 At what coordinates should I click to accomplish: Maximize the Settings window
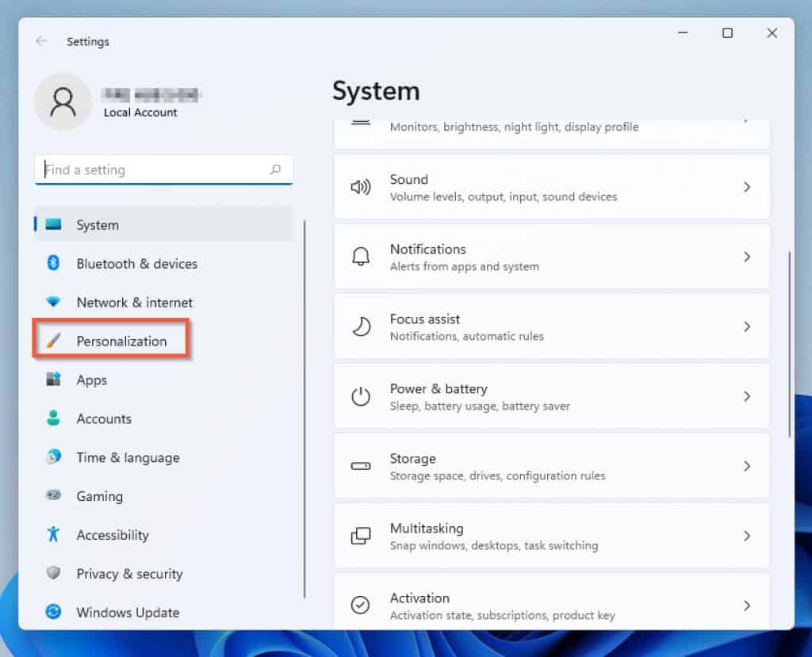(728, 33)
